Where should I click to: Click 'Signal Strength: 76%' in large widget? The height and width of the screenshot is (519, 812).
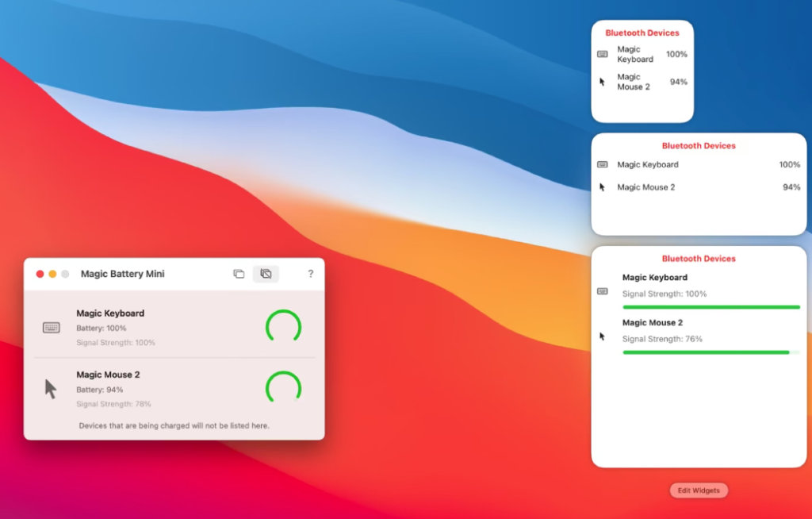662,339
